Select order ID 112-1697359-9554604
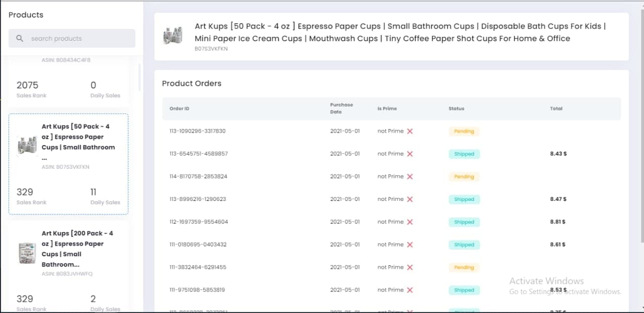The width and height of the screenshot is (644, 313). pos(198,222)
